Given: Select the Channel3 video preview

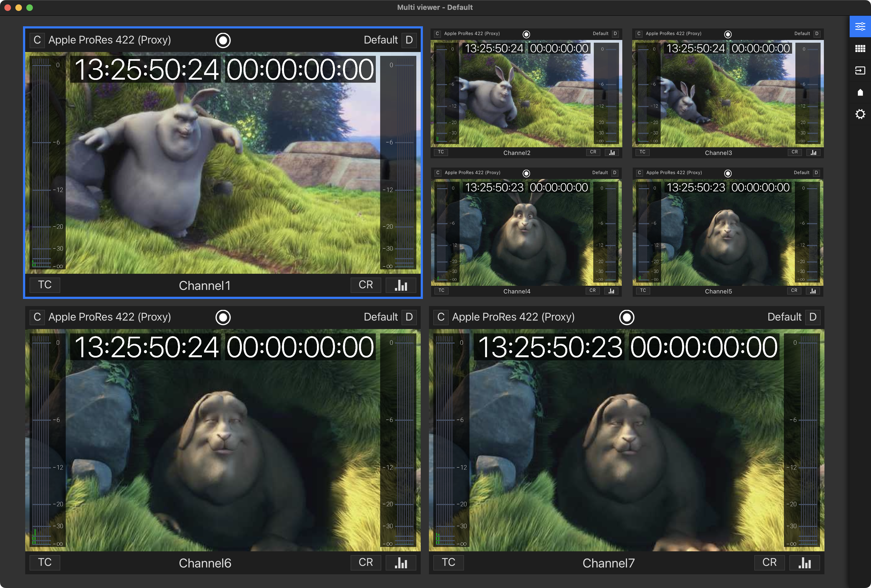Looking at the screenshot, I should [728, 94].
